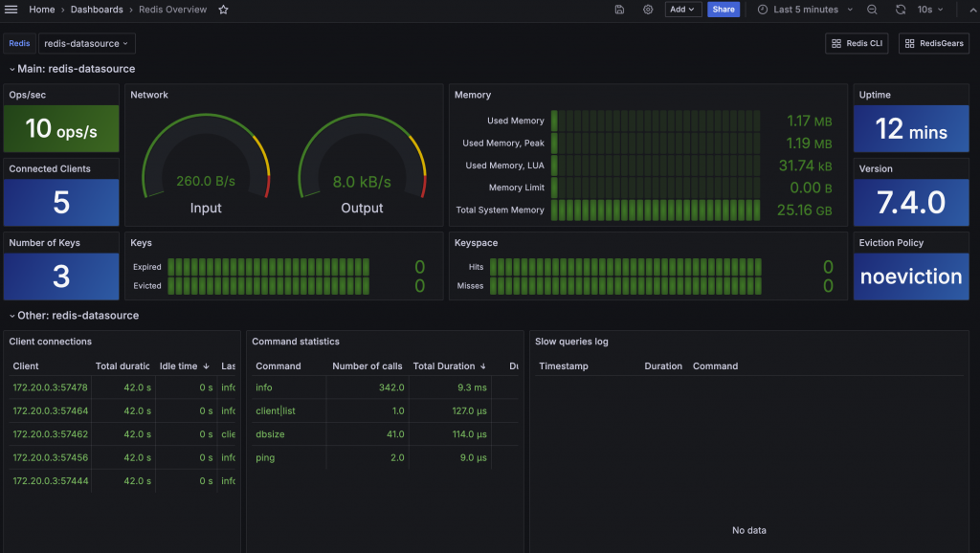Open the redis-datasource variable dropdown

(86, 43)
